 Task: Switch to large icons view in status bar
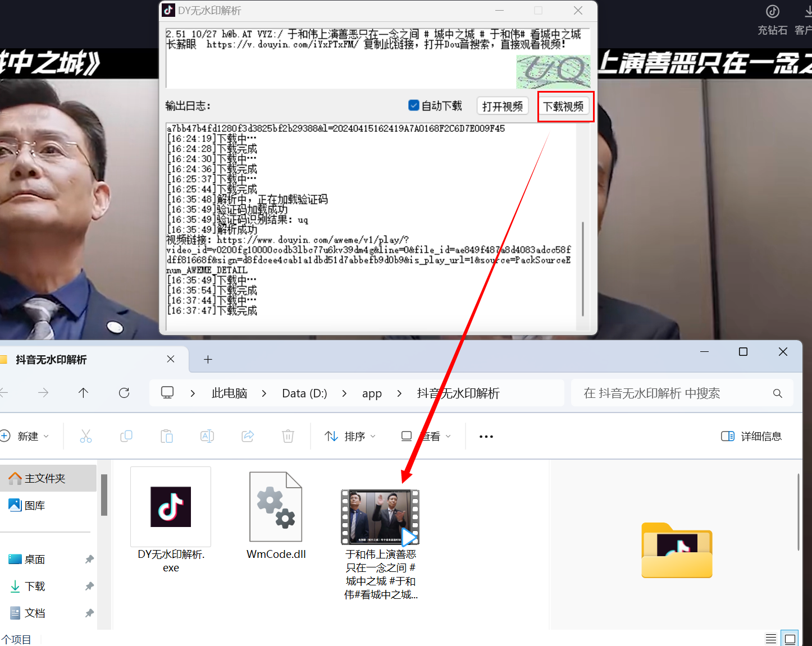[790, 639]
